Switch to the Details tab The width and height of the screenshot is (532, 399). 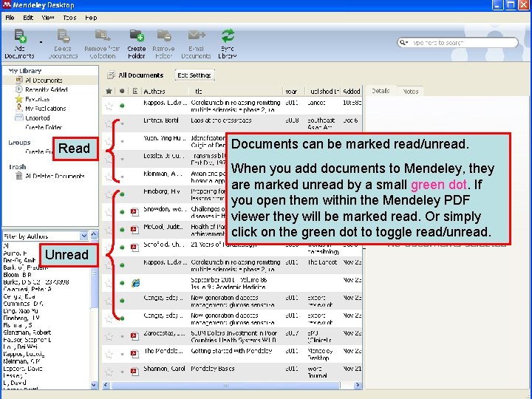(x=381, y=91)
